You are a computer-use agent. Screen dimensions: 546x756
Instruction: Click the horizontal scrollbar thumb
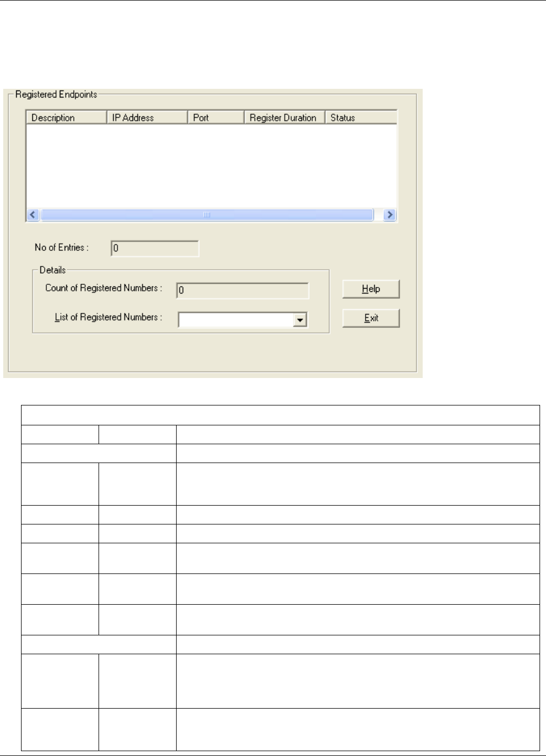[x=207, y=215]
